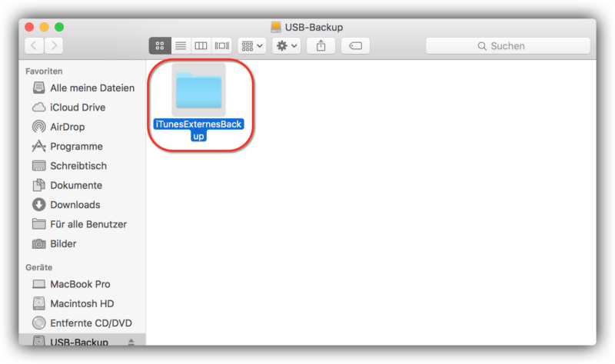Open Downloads in sidebar

coord(83,204)
